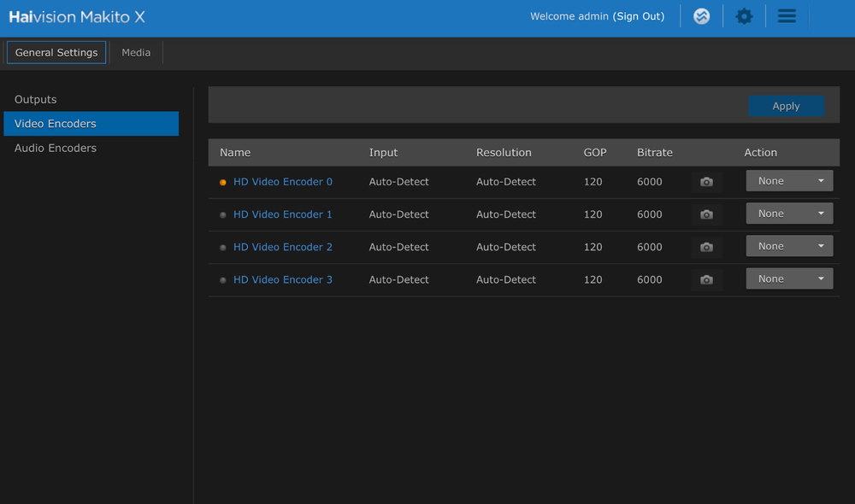855x504 pixels.
Task: Expand Action dropdown for HD Video Encoder 2
Action: pos(789,246)
